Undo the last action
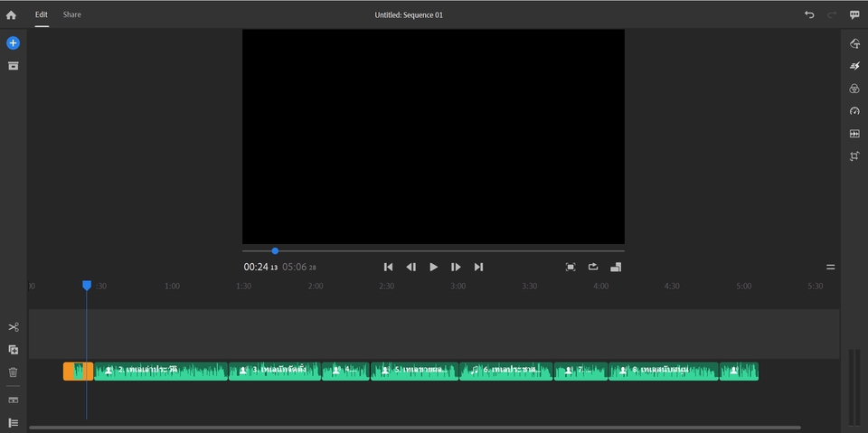This screenshot has height=433, width=868. pyautogui.click(x=809, y=15)
